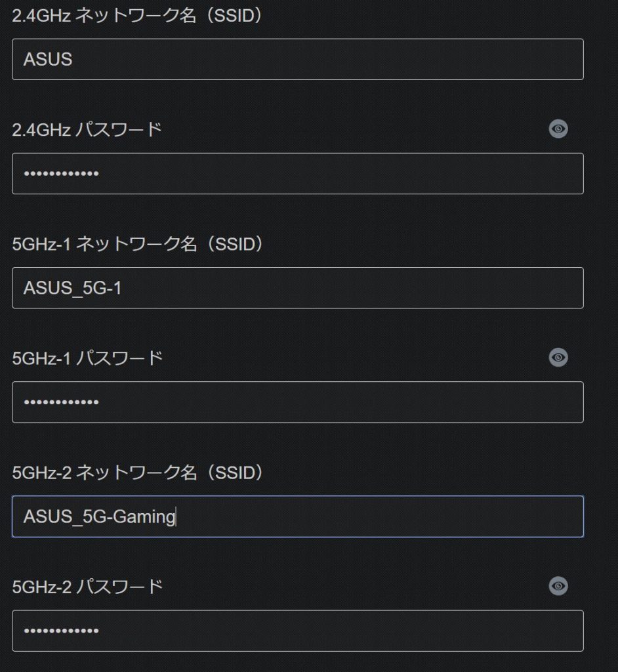Focus the 5GHz-1 password input
Screen dimensions: 618x672
tap(297, 402)
